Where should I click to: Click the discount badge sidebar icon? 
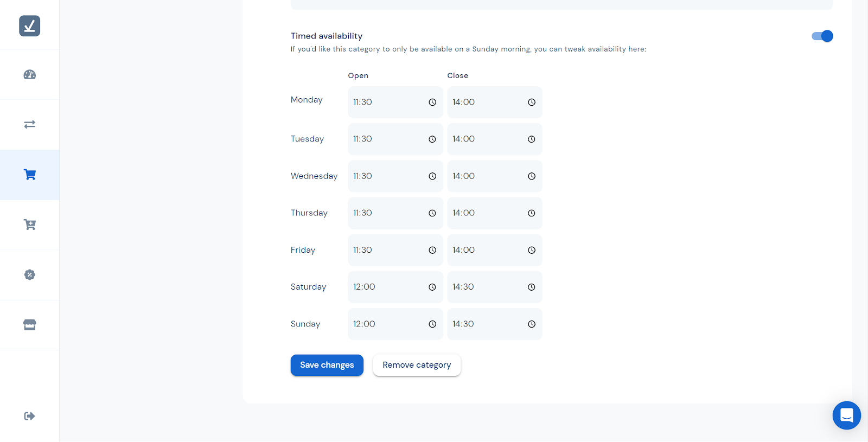[x=29, y=274]
